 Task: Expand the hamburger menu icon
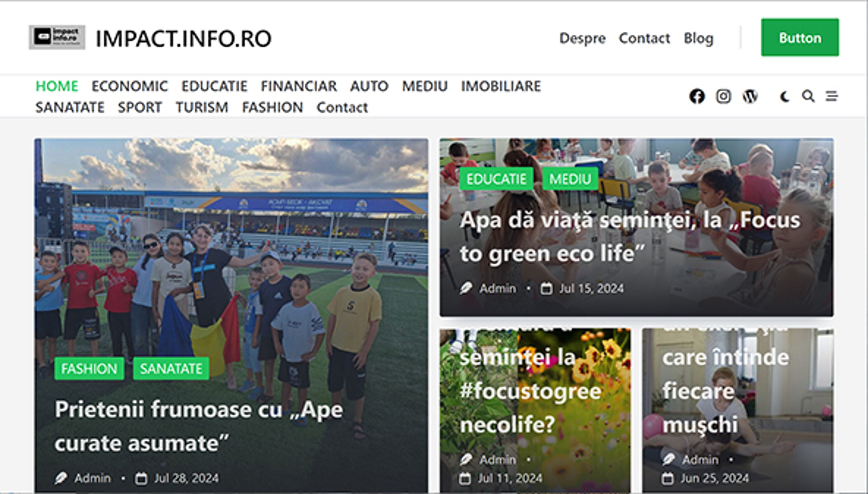click(831, 96)
